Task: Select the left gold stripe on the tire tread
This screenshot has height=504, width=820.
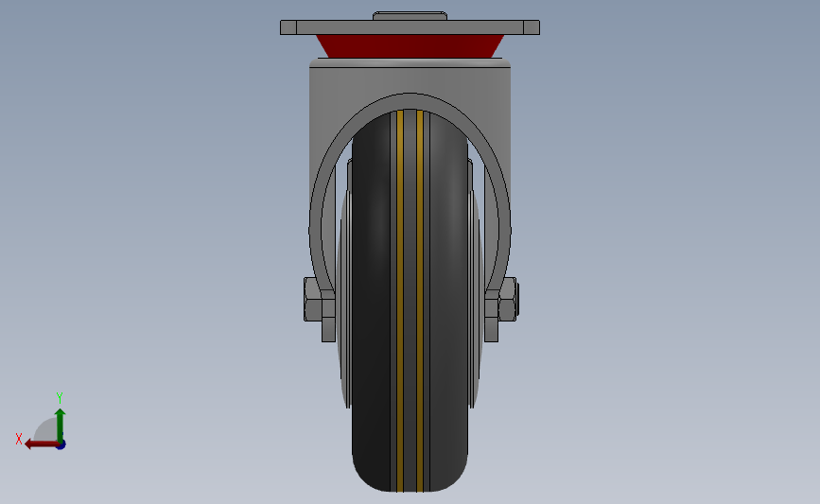Action: 400,301
